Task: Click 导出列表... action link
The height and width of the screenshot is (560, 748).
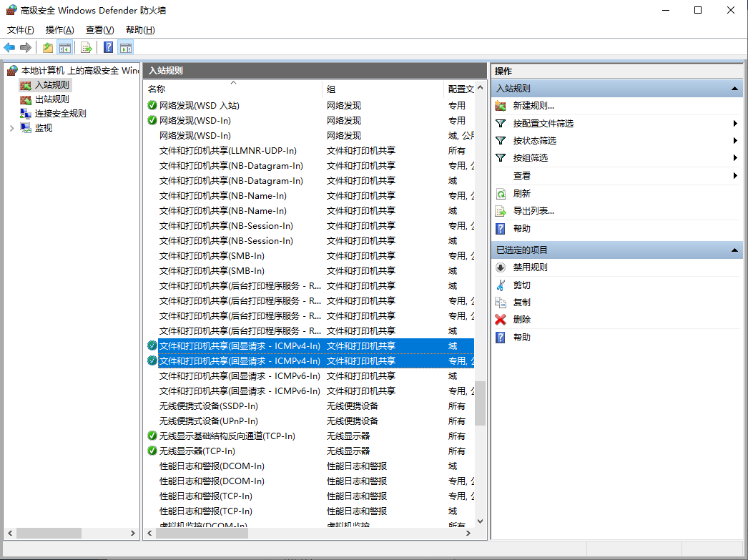Action: 533,211
